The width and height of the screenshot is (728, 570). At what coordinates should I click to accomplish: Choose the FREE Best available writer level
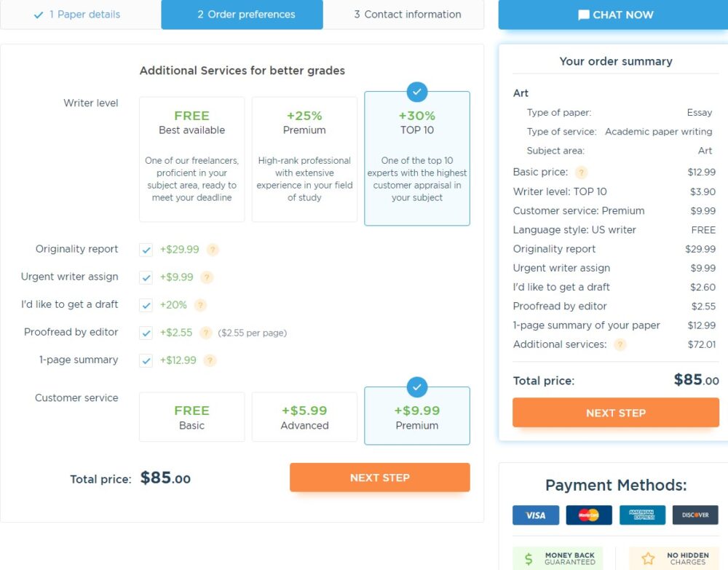pos(191,159)
